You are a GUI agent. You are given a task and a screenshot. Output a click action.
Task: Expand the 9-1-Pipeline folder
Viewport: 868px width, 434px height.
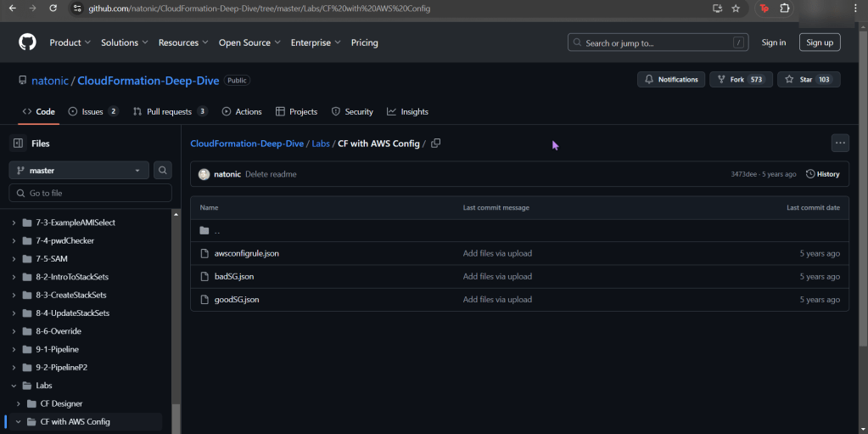[13, 349]
